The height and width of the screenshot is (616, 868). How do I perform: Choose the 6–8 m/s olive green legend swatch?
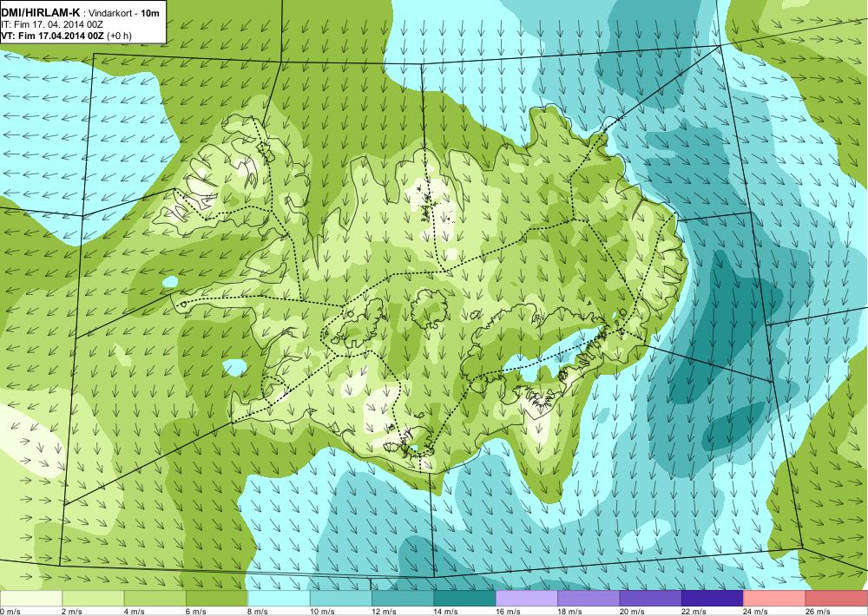[x=217, y=599]
